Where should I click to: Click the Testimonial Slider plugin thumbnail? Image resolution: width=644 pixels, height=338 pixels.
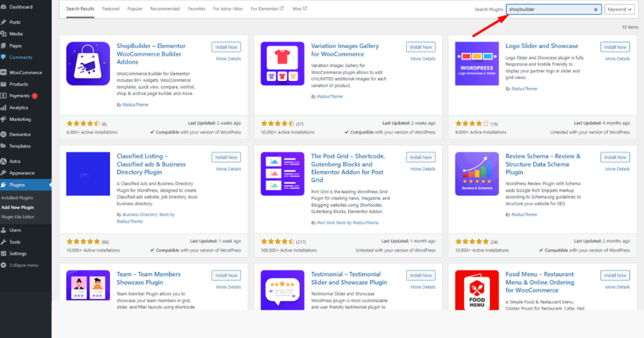[282, 290]
